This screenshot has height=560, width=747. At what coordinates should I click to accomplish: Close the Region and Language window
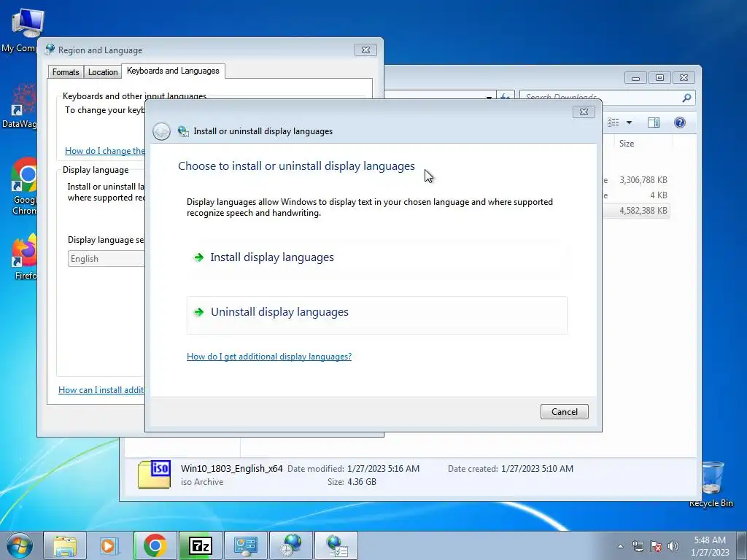365,50
